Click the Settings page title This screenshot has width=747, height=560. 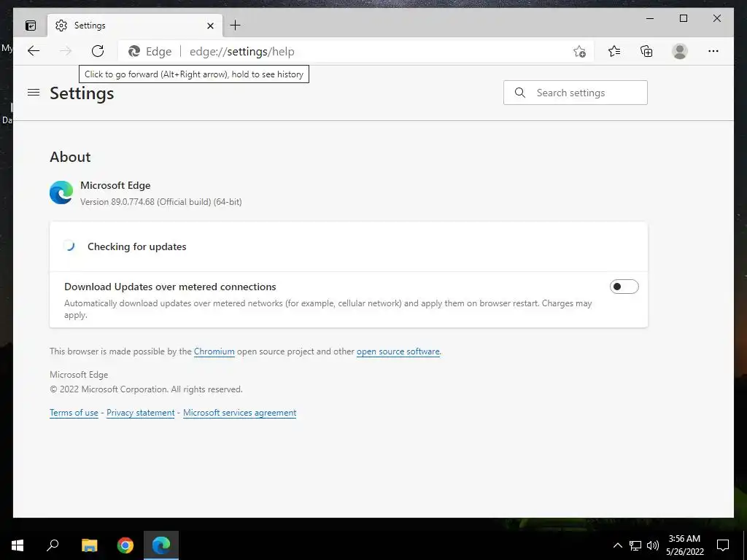pos(82,93)
